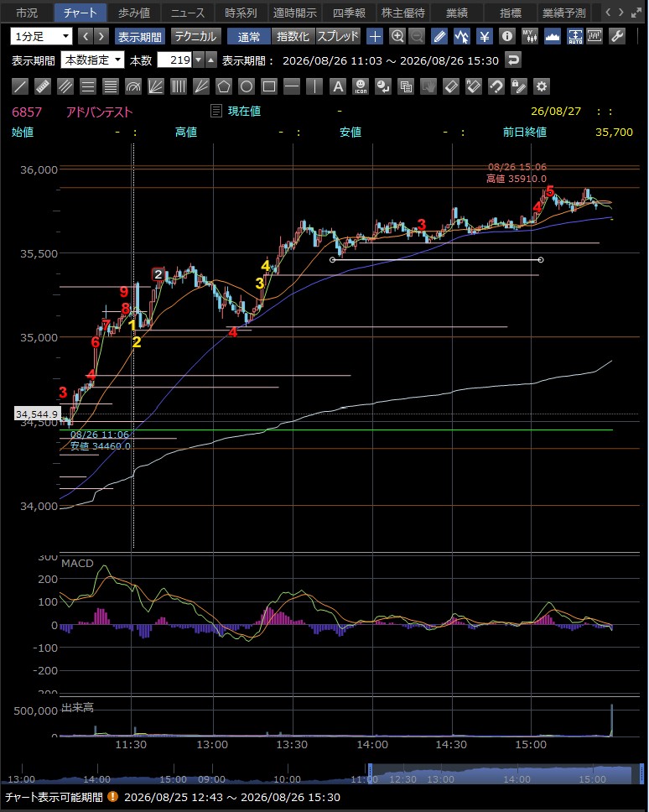This screenshot has height=812, width=649.
Task: Toggle the area chart overview icon
Action: point(553,36)
